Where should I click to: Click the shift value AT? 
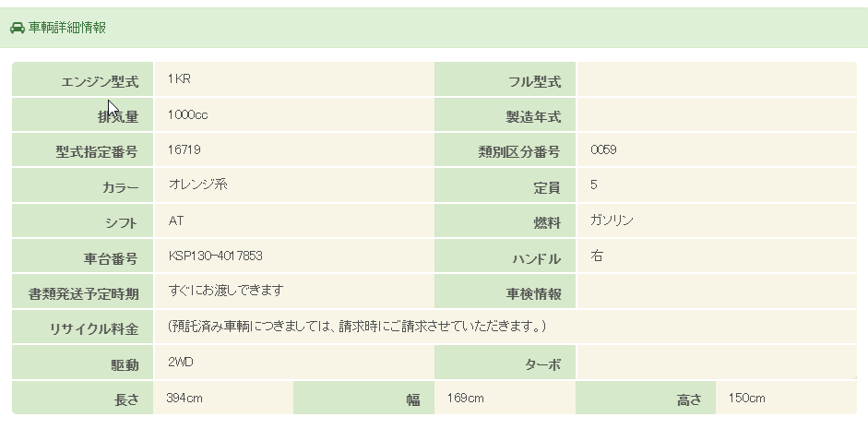177,220
